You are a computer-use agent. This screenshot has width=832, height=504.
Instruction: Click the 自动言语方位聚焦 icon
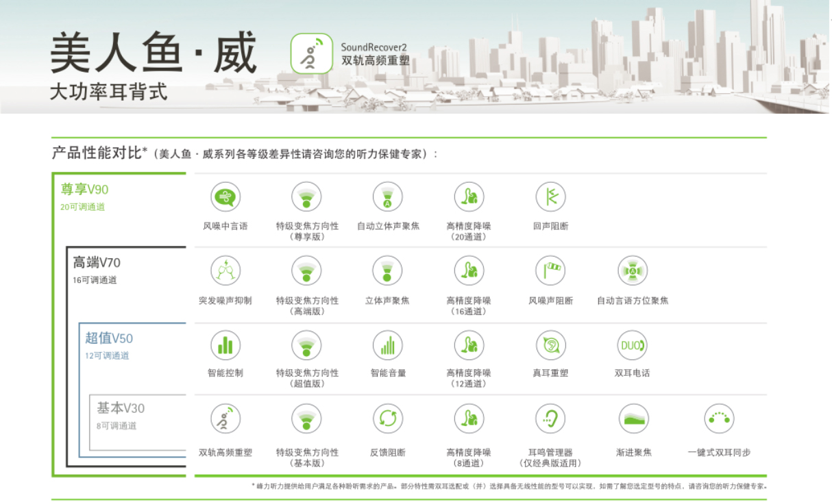pyautogui.click(x=632, y=271)
